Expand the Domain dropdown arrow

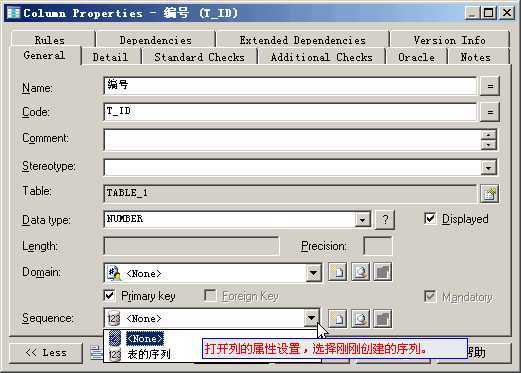(x=313, y=273)
